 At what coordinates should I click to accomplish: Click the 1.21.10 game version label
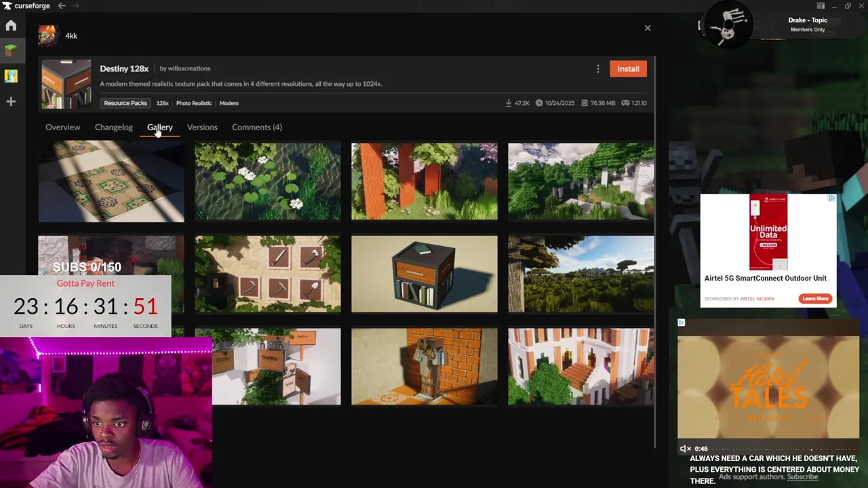[639, 103]
